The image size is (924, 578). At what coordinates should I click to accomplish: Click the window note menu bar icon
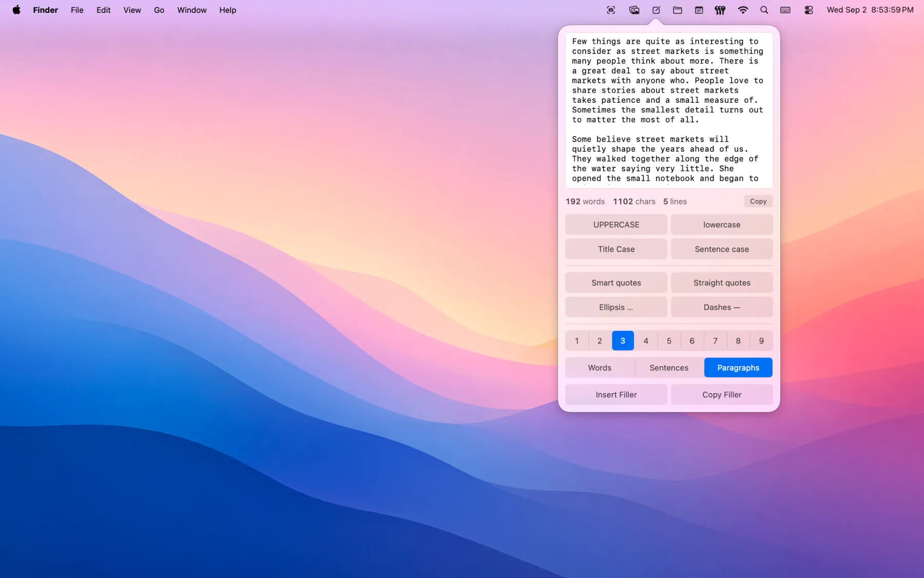(699, 10)
